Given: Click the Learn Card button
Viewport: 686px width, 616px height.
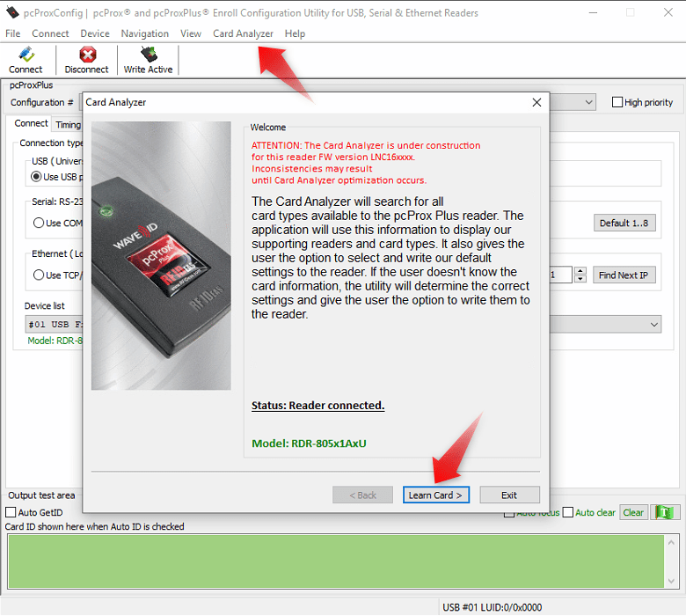Looking at the screenshot, I should tap(435, 495).
